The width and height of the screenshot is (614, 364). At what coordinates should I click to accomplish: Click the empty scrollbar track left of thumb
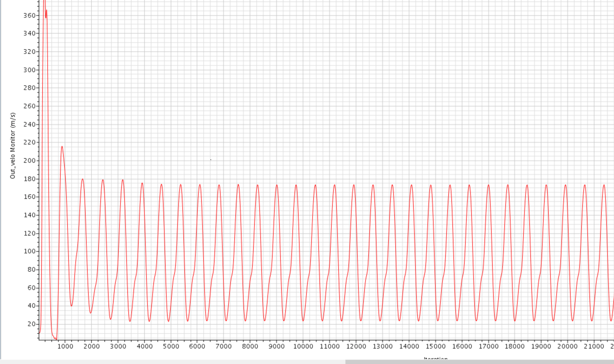[x=172, y=362]
